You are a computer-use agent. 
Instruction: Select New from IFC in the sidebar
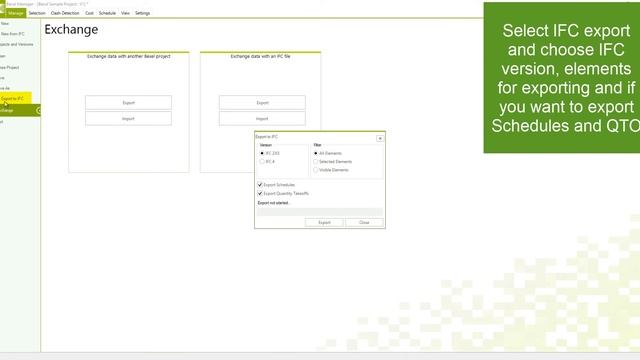[12, 34]
